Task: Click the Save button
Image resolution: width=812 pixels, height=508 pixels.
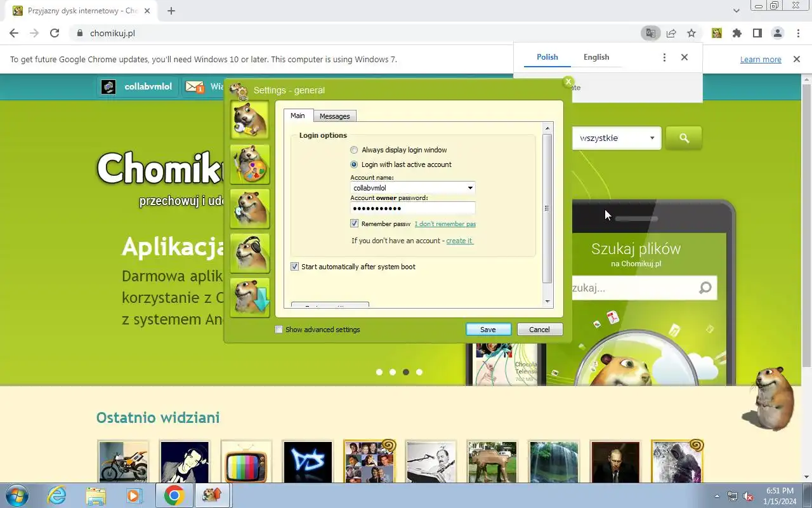Action: point(488,330)
